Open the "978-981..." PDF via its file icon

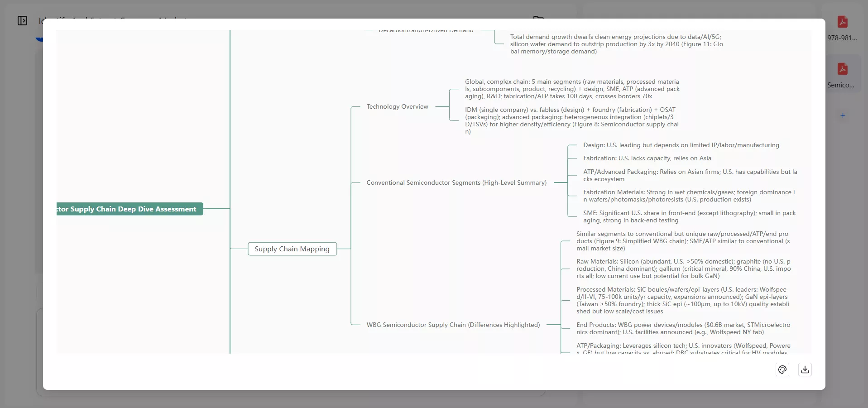coord(842,21)
